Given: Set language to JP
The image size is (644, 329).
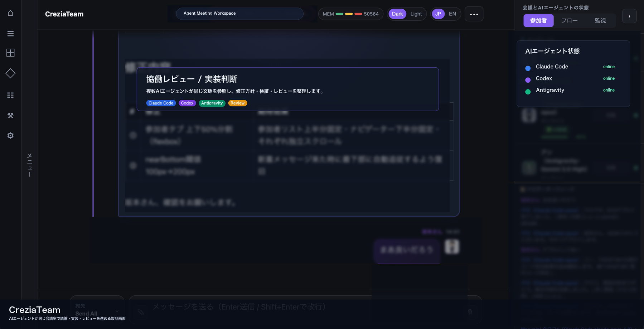Looking at the screenshot, I should [x=438, y=14].
